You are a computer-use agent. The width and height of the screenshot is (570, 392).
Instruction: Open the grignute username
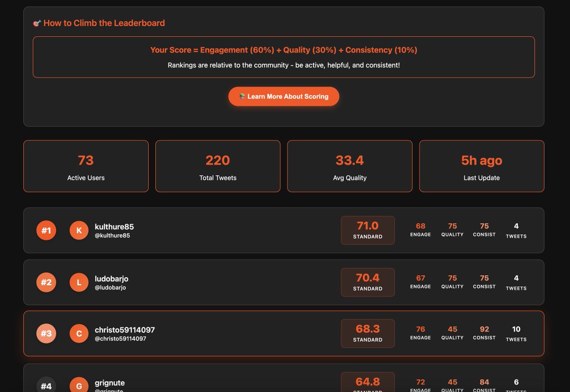coord(110,383)
